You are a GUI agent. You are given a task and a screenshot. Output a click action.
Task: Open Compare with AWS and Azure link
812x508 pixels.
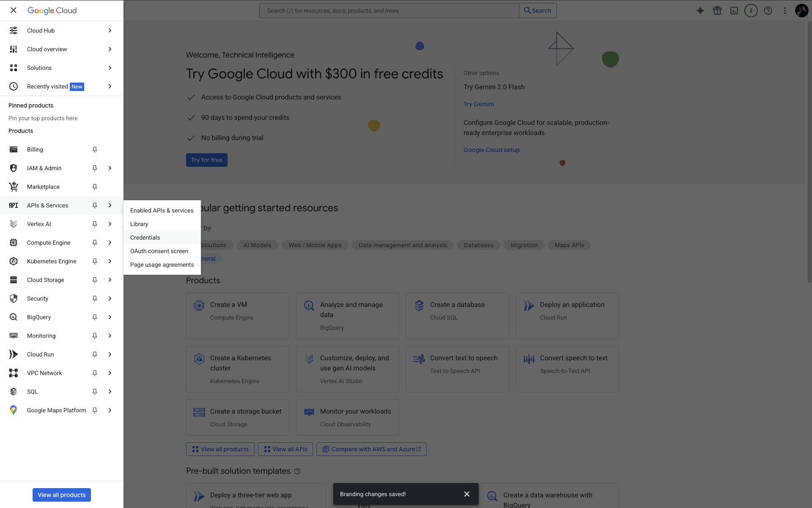point(371,449)
